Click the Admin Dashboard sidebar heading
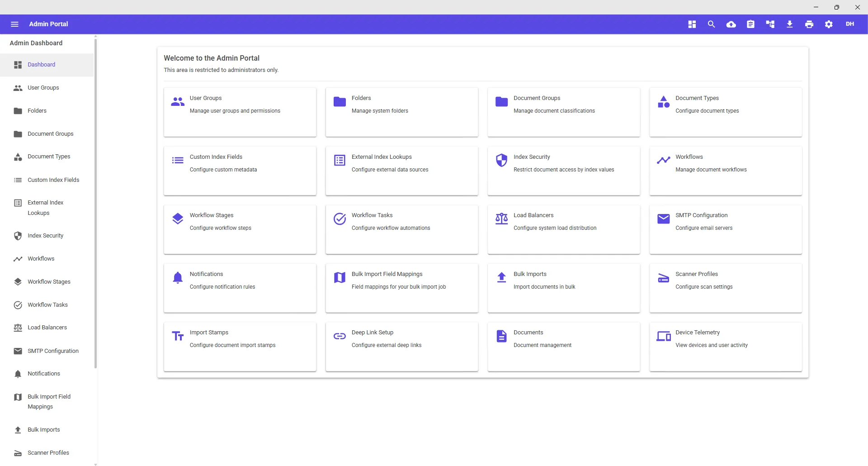The image size is (868, 466). 36,43
